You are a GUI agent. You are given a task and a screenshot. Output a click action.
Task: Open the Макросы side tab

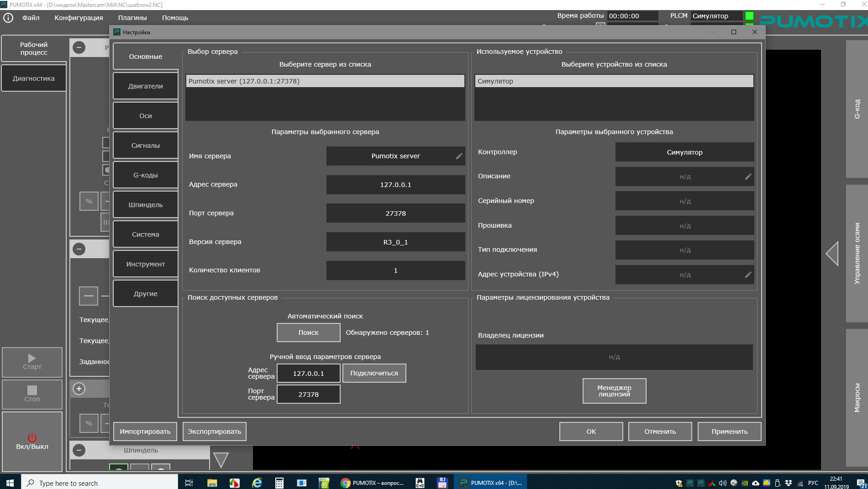click(857, 398)
